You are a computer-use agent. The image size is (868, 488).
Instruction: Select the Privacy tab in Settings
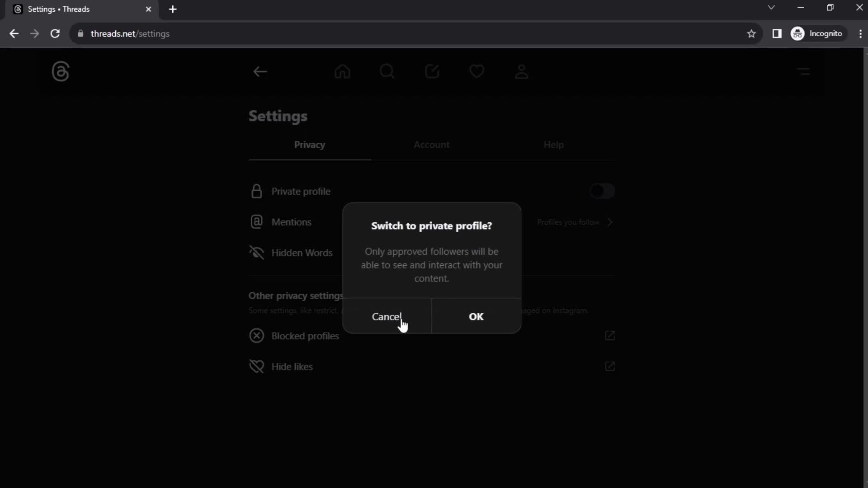pos(309,145)
